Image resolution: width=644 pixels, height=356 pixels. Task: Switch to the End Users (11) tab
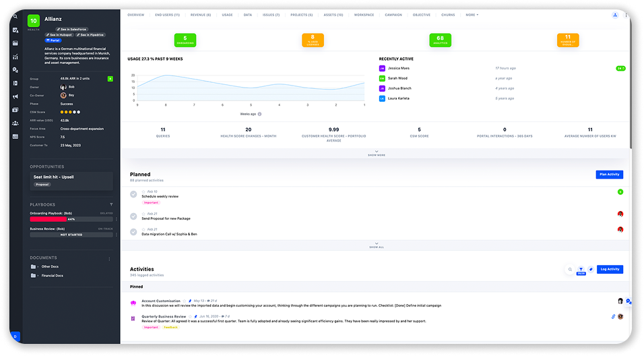[x=167, y=15]
